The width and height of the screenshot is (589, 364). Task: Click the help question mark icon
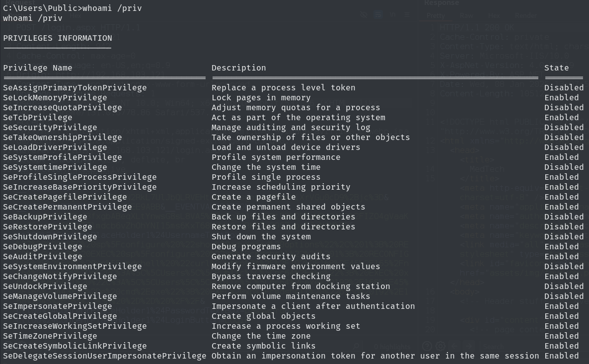coord(426,346)
